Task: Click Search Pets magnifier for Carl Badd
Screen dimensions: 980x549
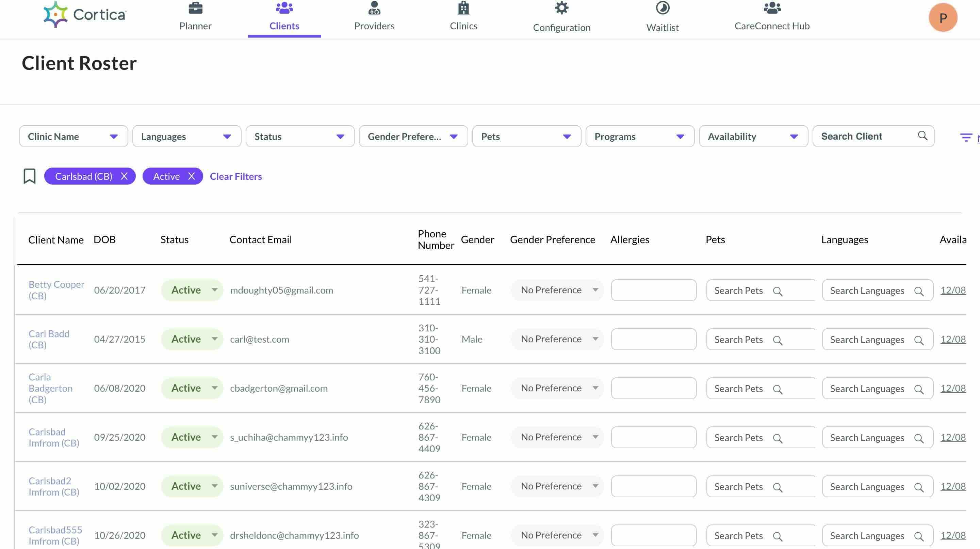Action: 777,340
